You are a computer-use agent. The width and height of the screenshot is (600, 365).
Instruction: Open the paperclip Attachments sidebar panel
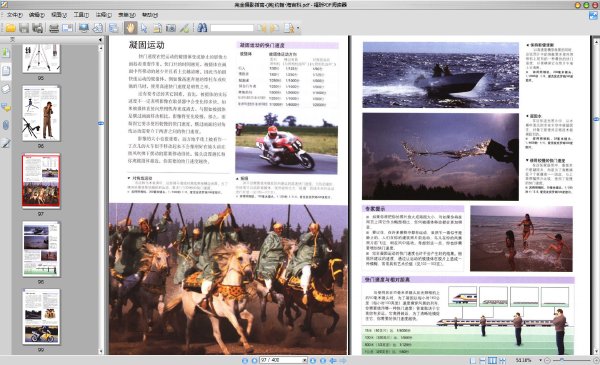6,125
